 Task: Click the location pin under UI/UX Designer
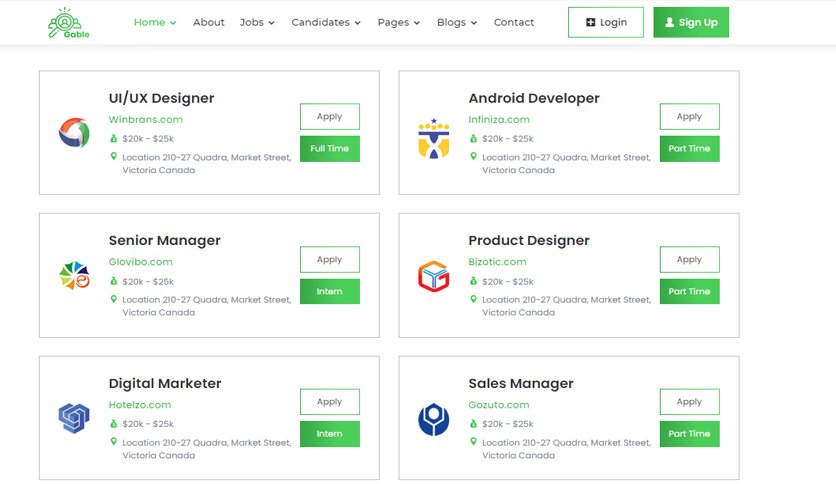[114, 156]
